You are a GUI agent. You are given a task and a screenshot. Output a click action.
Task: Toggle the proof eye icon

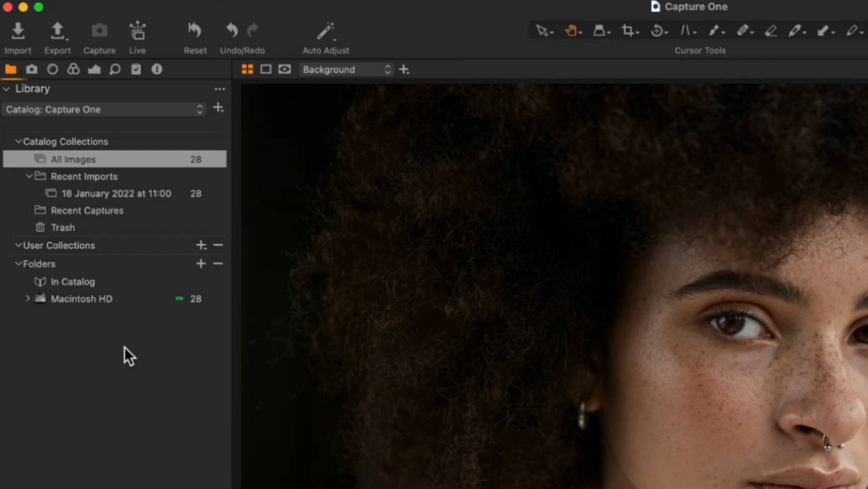[285, 70]
